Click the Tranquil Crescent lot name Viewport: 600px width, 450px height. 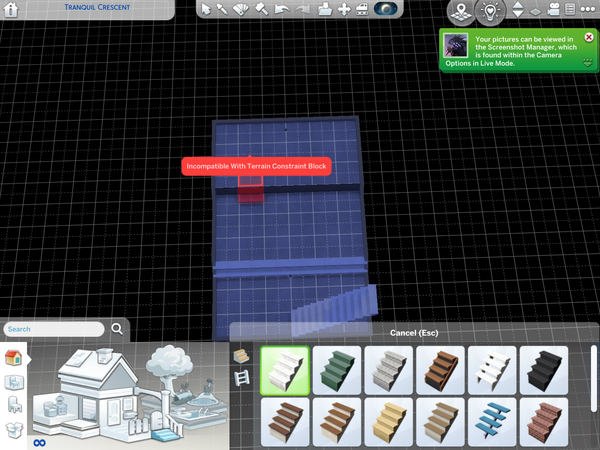(97, 7)
